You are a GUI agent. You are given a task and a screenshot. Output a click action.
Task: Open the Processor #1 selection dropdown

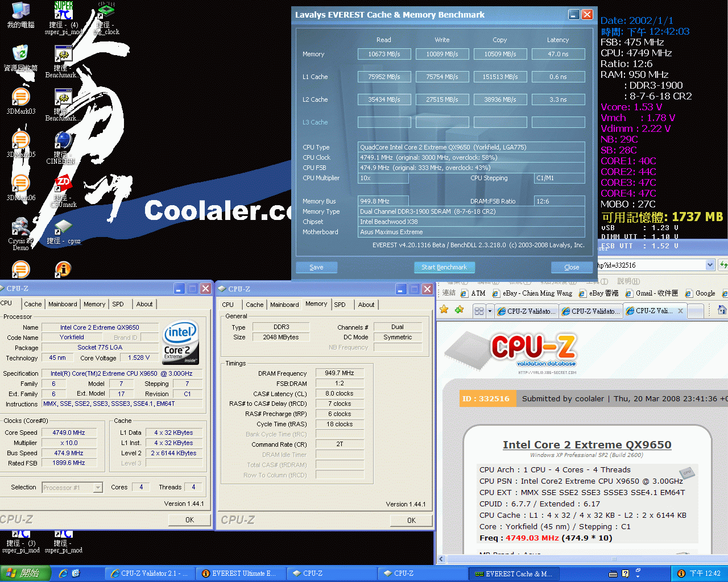[x=98, y=487]
